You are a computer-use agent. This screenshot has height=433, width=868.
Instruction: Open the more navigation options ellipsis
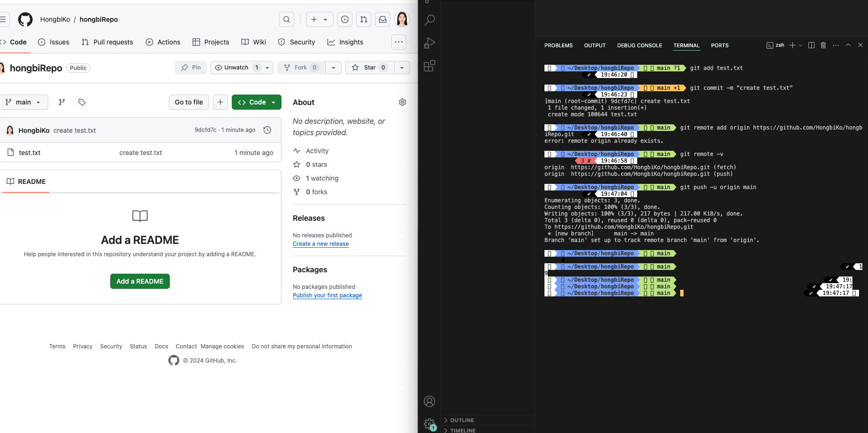tap(399, 42)
